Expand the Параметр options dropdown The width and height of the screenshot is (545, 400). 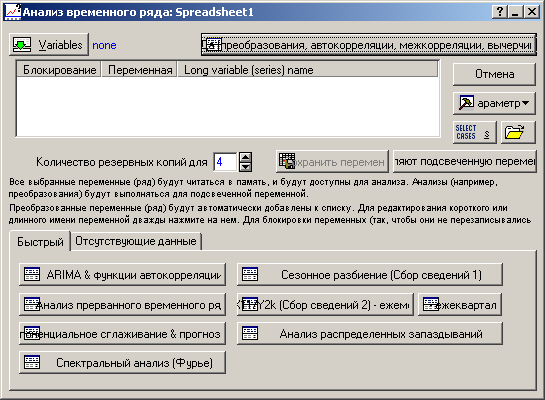[x=494, y=103]
